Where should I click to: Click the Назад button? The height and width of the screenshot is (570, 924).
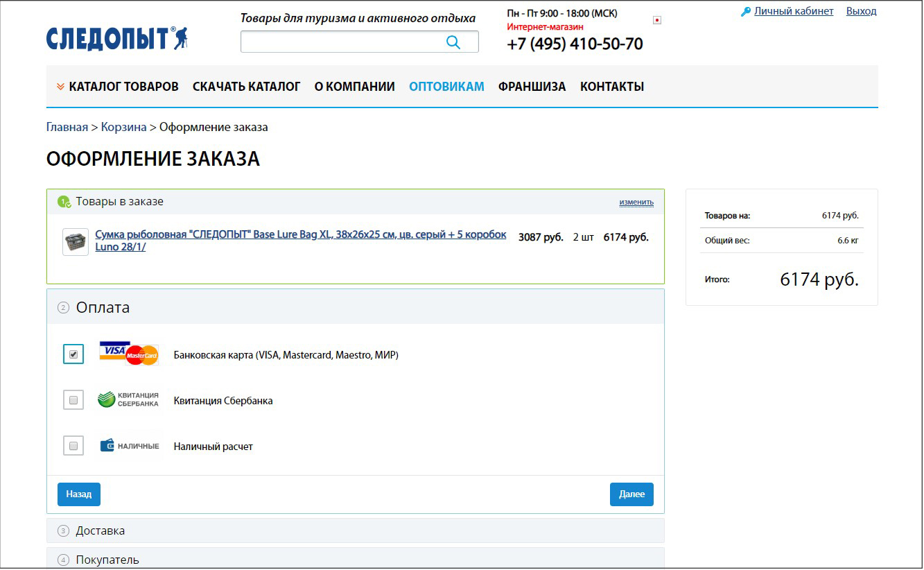[79, 494]
